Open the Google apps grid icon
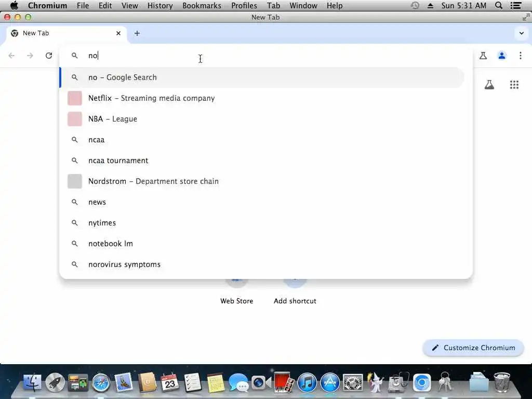The height and width of the screenshot is (399, 532). click(514, 85)
